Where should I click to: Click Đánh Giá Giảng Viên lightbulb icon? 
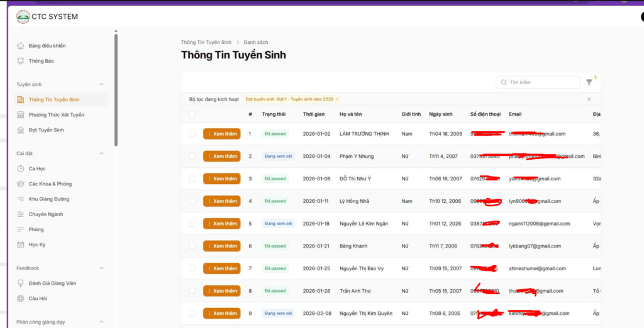click(x=21, y=283)
